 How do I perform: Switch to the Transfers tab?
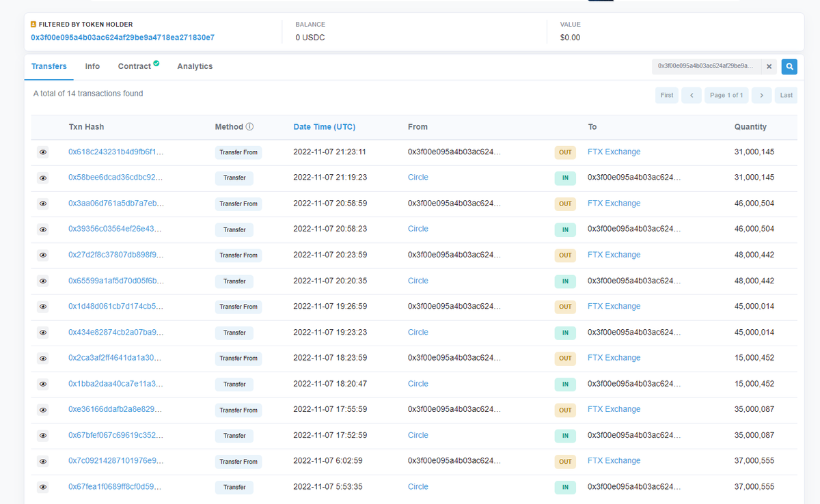[49, 66]
